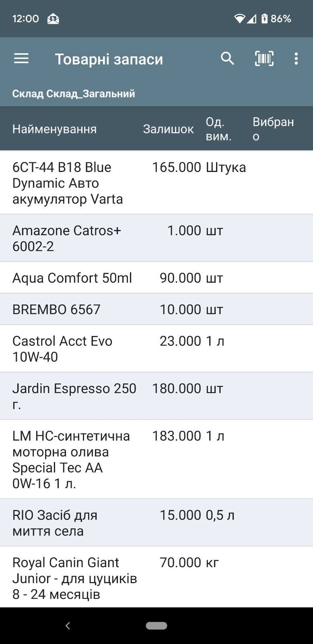Tap the Залишок column header
This screenshot has width=313, height=644.
pos(168,129)
